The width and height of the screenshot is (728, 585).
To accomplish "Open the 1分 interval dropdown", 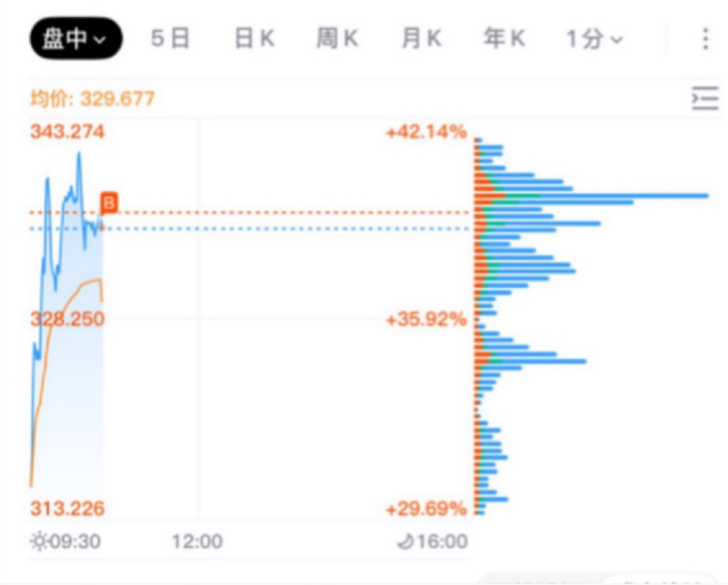I will coord(594,38).
